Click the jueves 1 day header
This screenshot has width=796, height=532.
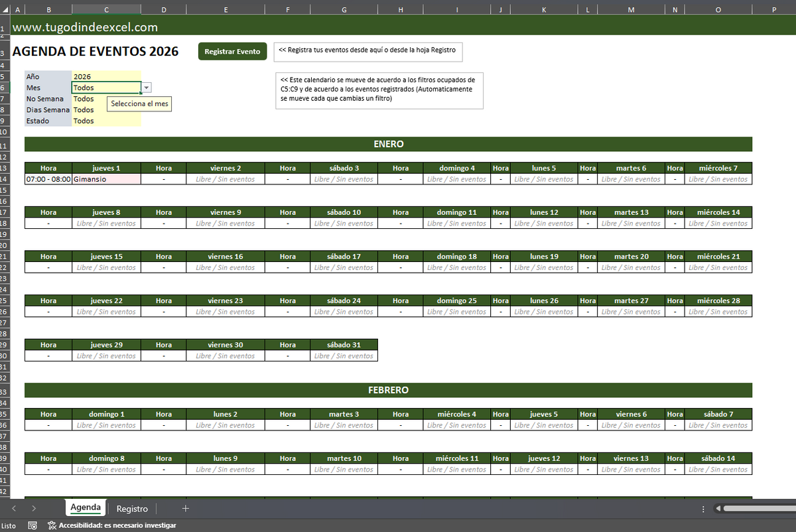click(106, 168)
